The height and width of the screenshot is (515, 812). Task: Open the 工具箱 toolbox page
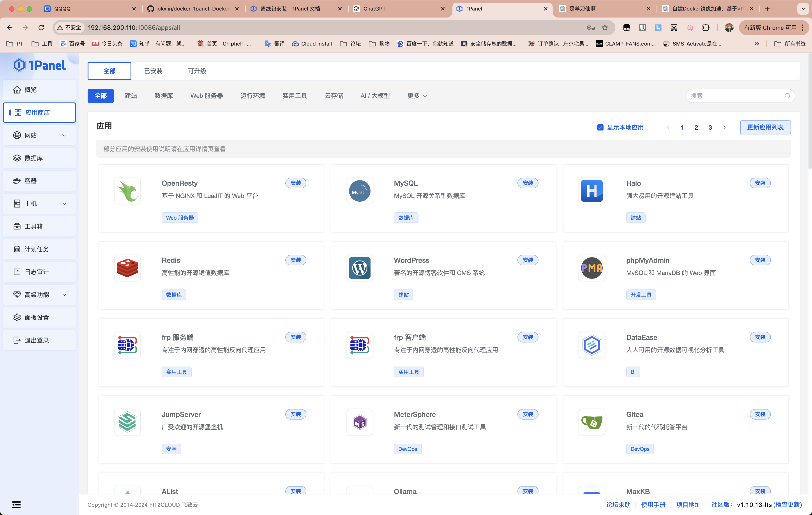click(x=39, y=226)
